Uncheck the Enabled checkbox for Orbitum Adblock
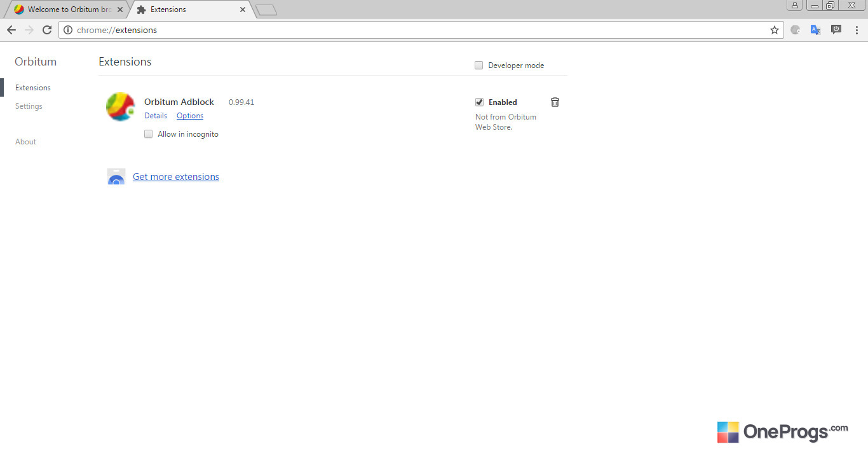Viewport: 868px width, 463px height. pyautogui.click(x=480, y=102)
